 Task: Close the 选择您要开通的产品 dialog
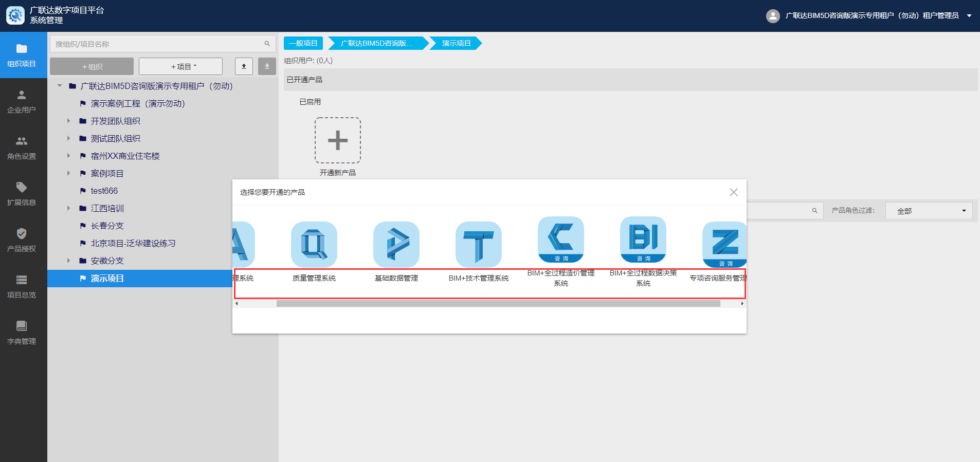coord(734,192)
